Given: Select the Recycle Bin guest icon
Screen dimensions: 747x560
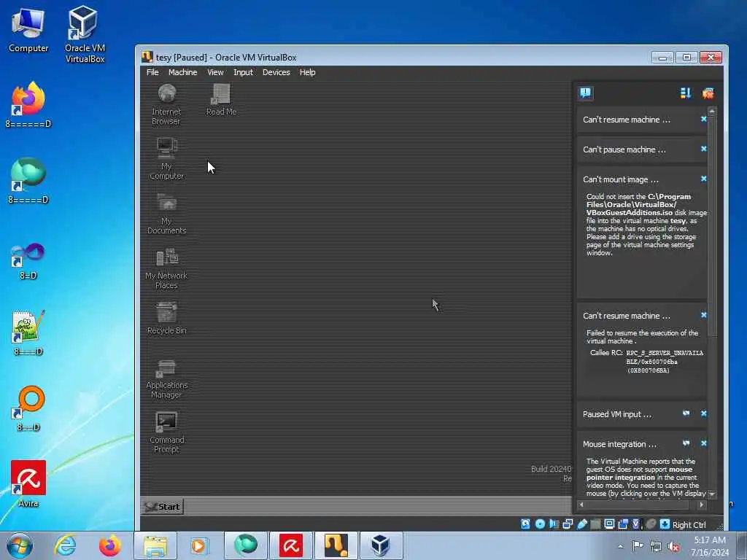Looking at the screenshot, I should coord(166,318).
